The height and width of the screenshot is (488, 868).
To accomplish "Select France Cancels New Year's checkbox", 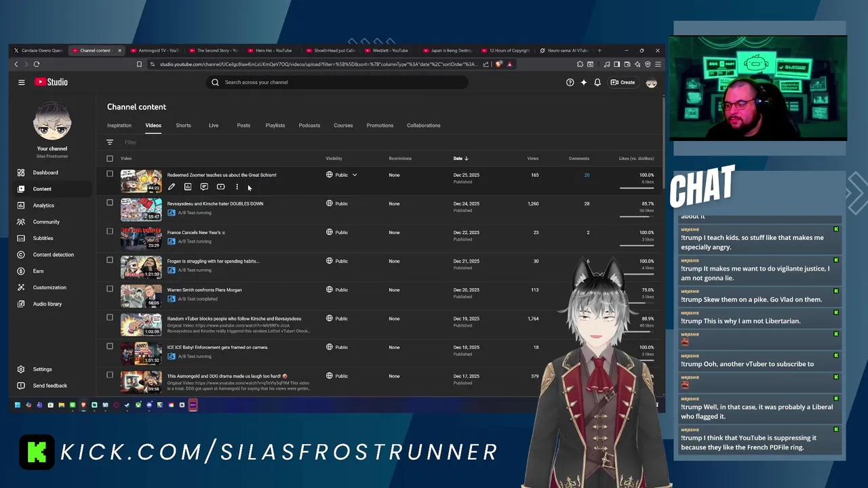I will coord(110,231).
